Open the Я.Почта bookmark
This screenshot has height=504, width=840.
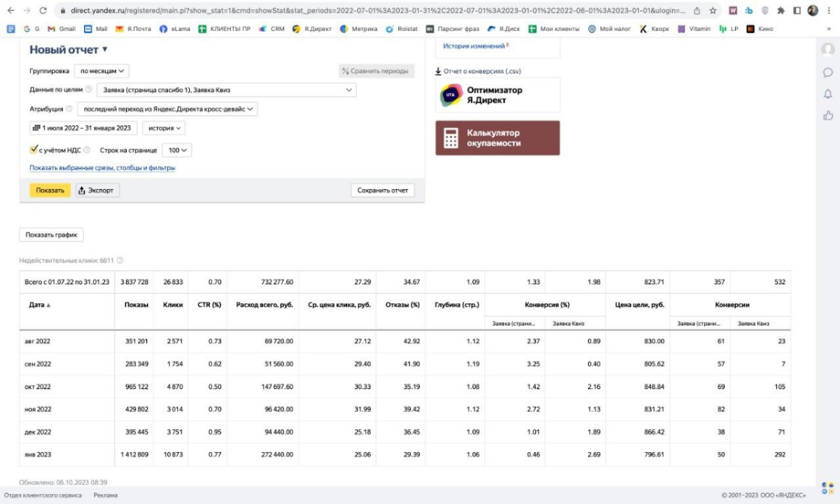(134, 29)
